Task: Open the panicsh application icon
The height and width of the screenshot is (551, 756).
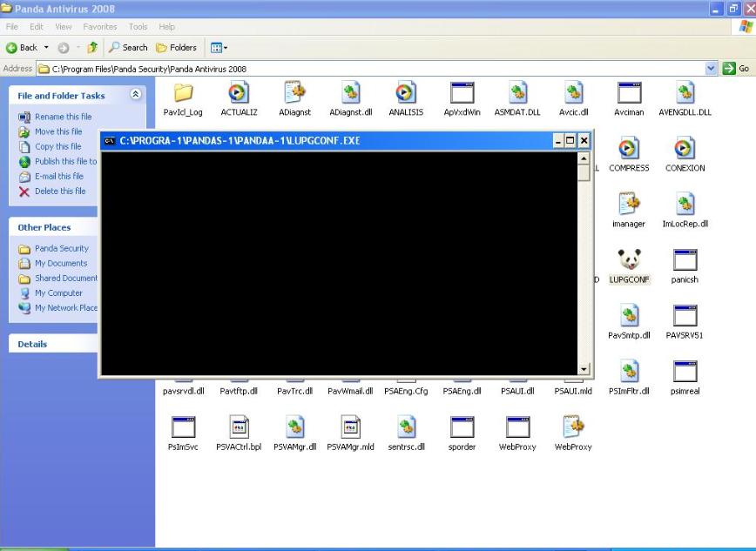Action: tap(685, 260)
